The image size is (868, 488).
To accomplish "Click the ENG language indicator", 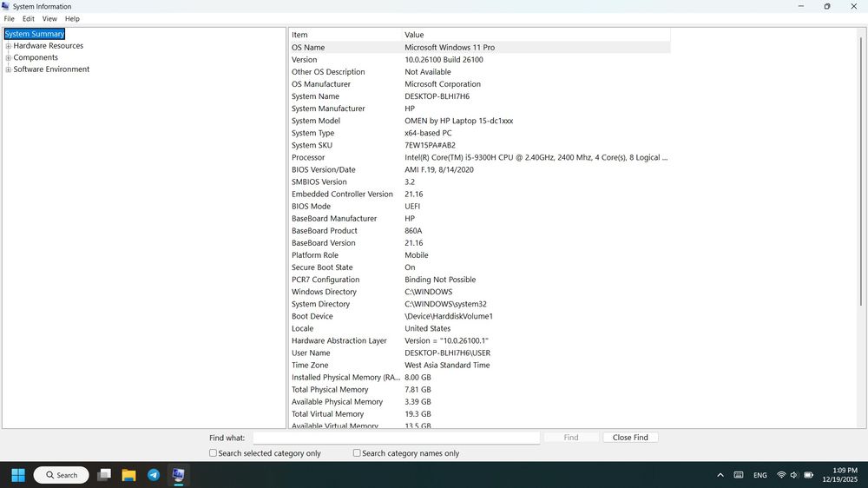I will pyautogui.click(x=760, y=475).
